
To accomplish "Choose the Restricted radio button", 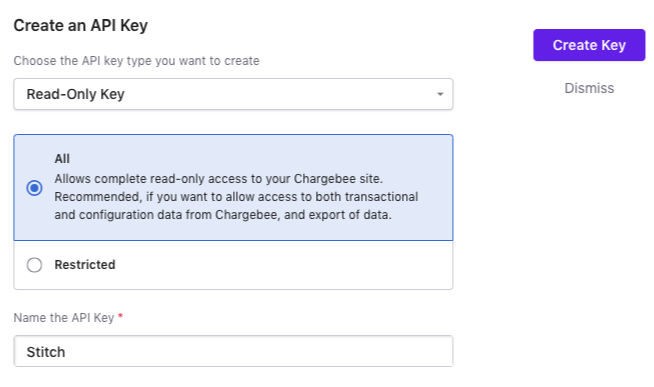I will 34,265.
